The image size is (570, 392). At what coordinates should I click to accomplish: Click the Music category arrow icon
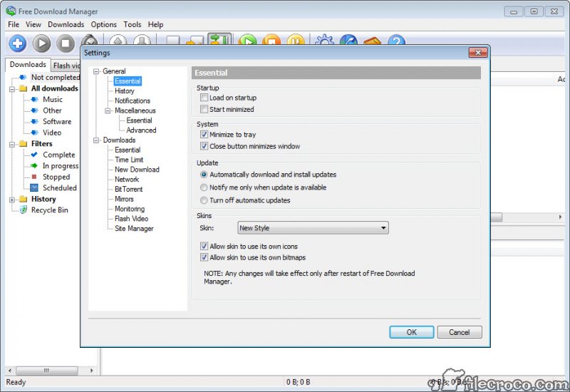click(34, 99)
